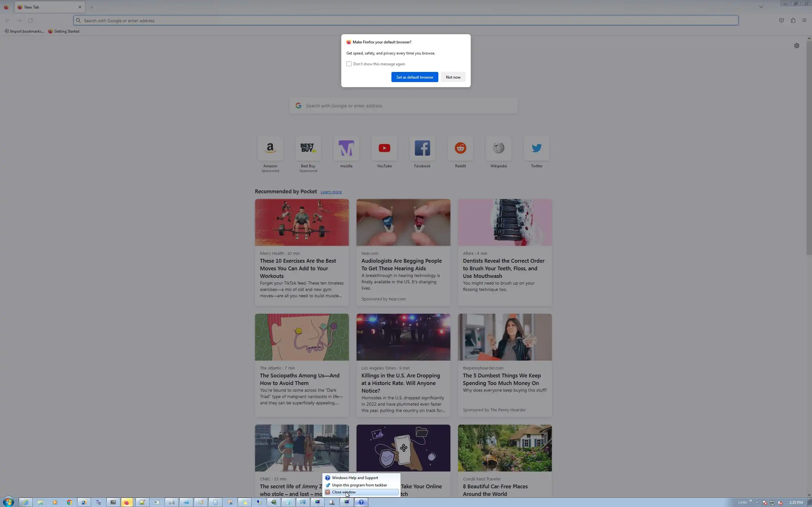Image resolution: width=812 pixels, height=507 pixels.
Task: Click the Save to Pocket icon
Action: [782, 21]
